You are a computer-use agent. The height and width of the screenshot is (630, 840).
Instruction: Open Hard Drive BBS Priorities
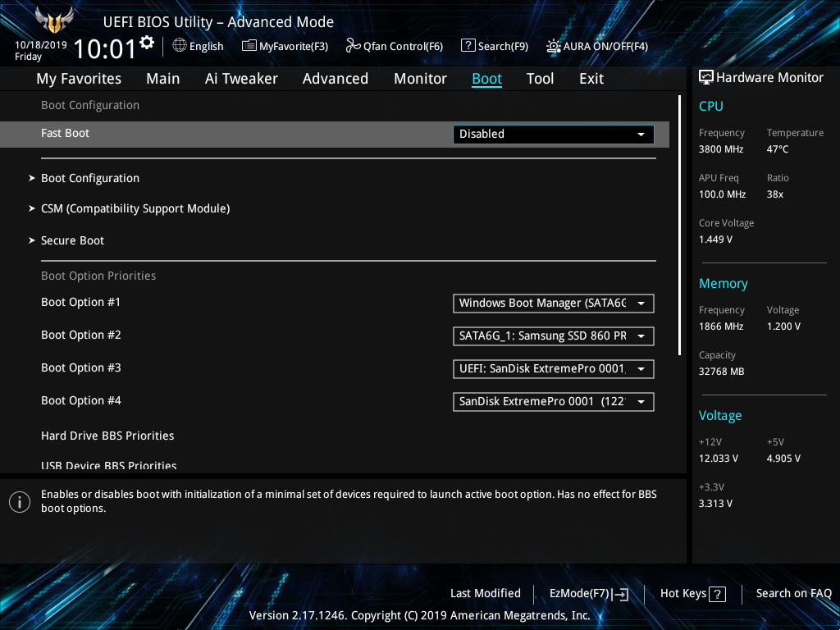(107, 436)
